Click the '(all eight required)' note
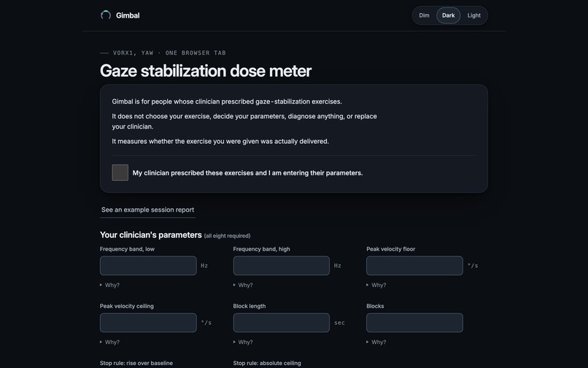Image resolution: width=588 pixels, height=368 pixels. (x=227, y=236)
